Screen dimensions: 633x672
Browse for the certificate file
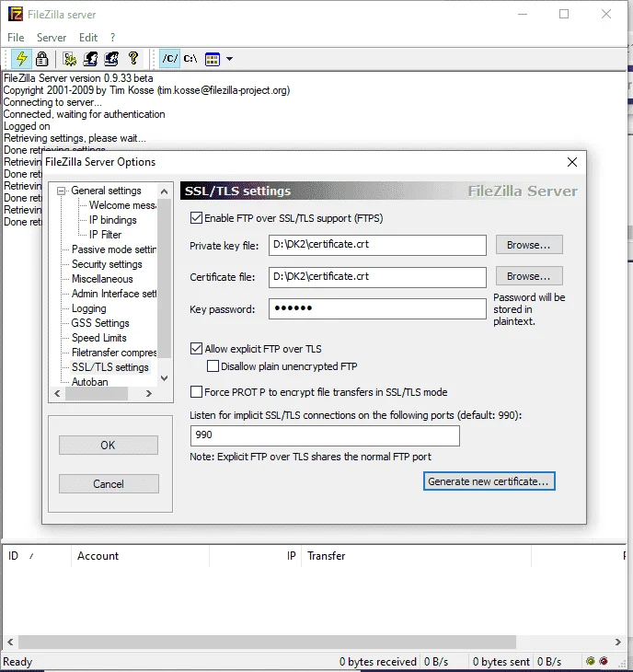pos(529,276)
